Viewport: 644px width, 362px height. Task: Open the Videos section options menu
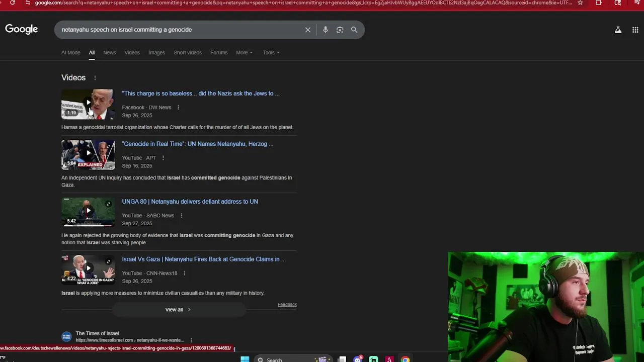click(x=95, y=78)
